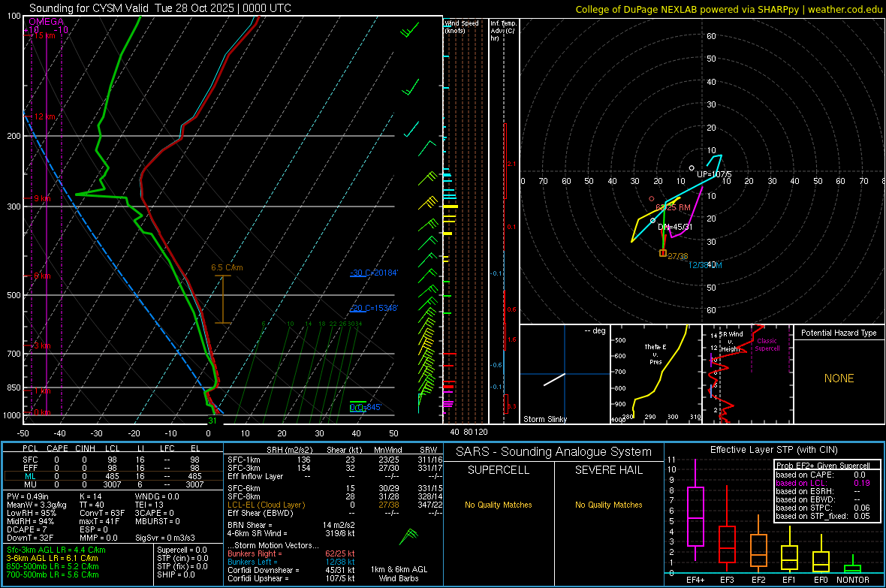The height and width of the screenshot is (588, 886).
Task: Click the 'TEI = 13' value
Action: (x=149, y=505)
